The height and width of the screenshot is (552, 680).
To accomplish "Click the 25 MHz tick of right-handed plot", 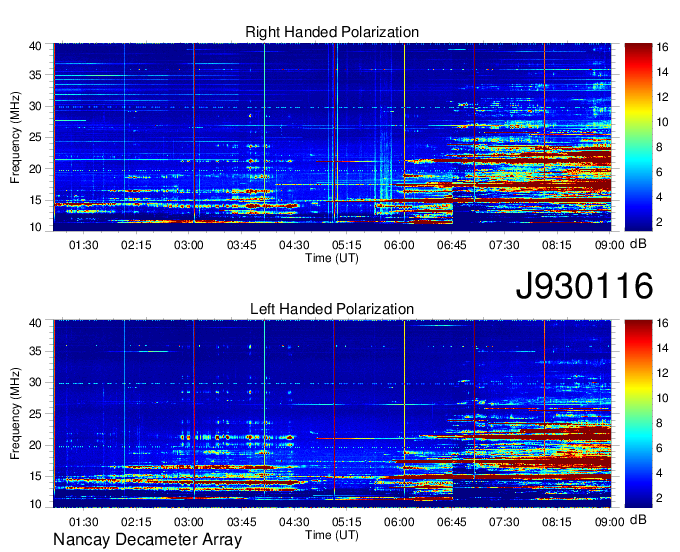I will click(35, 137).
